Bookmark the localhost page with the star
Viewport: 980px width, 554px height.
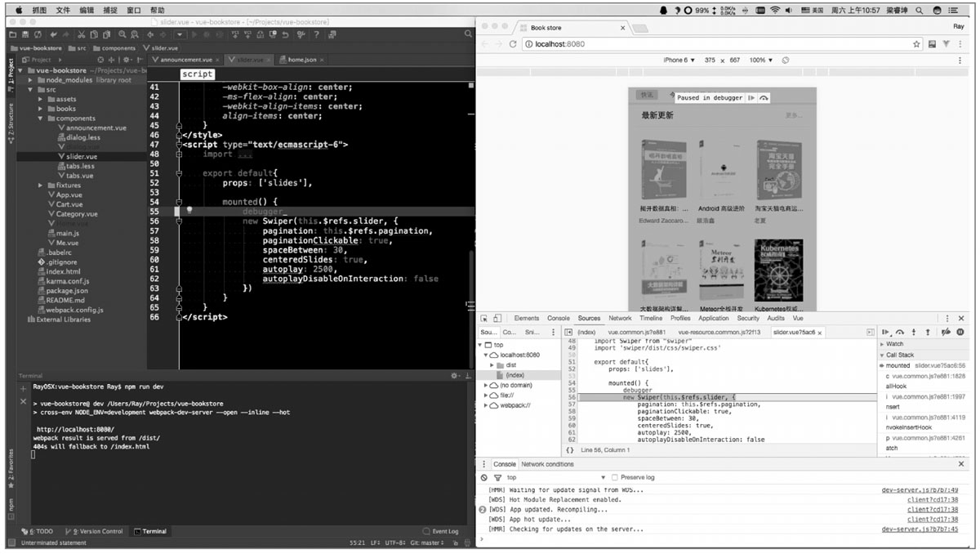point(917,44)
